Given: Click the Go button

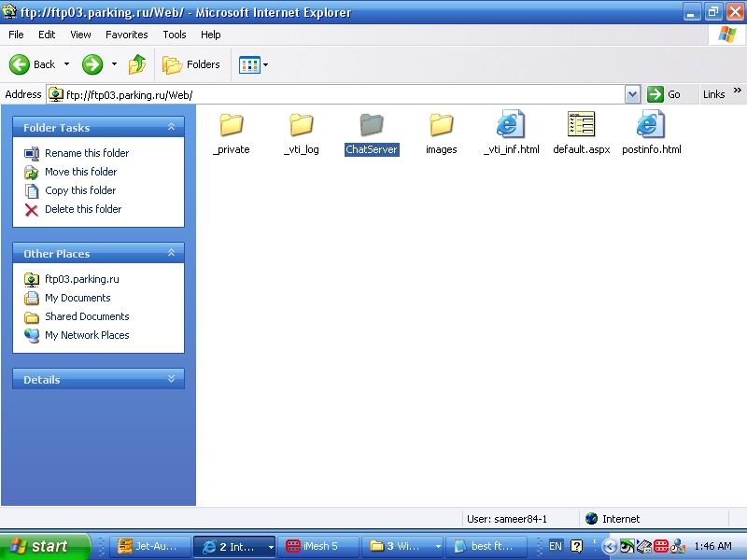Looking at the screenshot, I should point(664,94).
